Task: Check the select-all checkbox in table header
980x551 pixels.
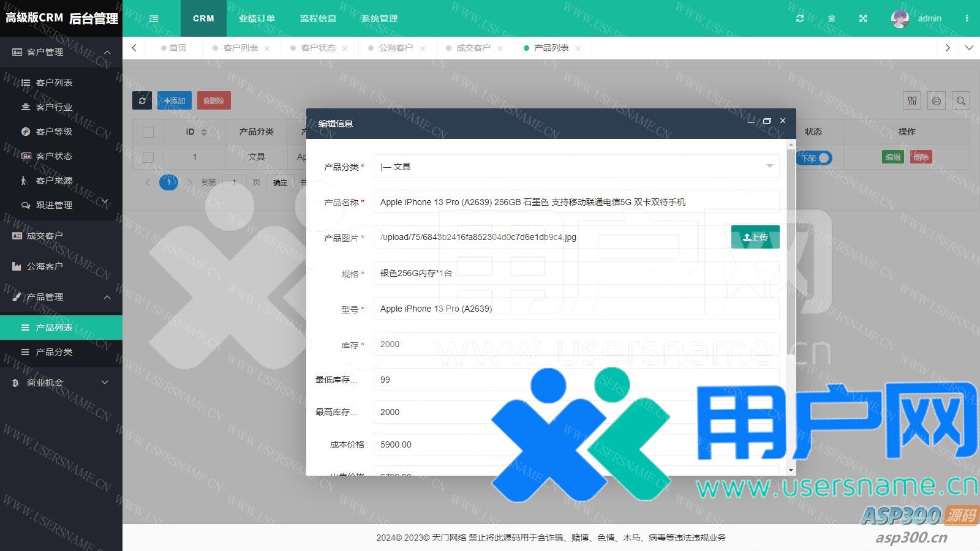Action: click(x=148, y=132)
